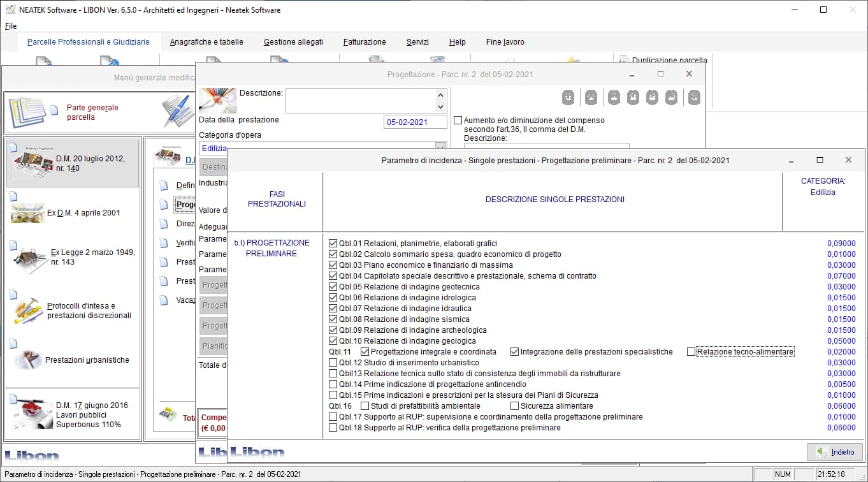
Task: Uncheck Qbl.07 Relazione di indagine idraulica
Action: 333,309
